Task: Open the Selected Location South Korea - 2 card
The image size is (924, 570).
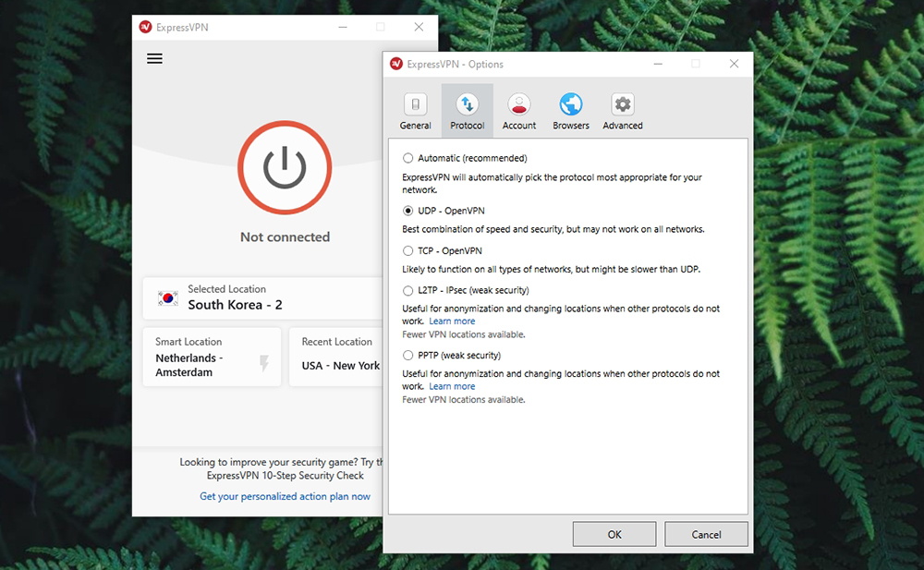Action: [x=262, y=297]
